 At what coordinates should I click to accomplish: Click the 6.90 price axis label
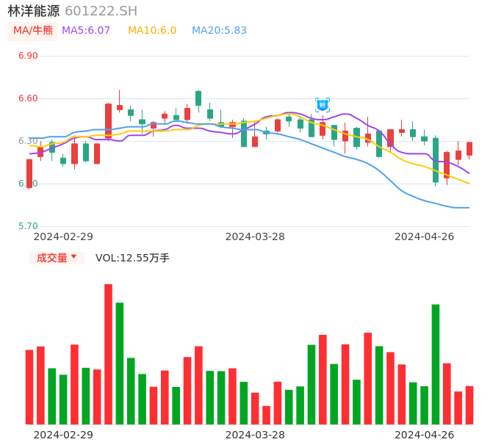coord(28,56)
